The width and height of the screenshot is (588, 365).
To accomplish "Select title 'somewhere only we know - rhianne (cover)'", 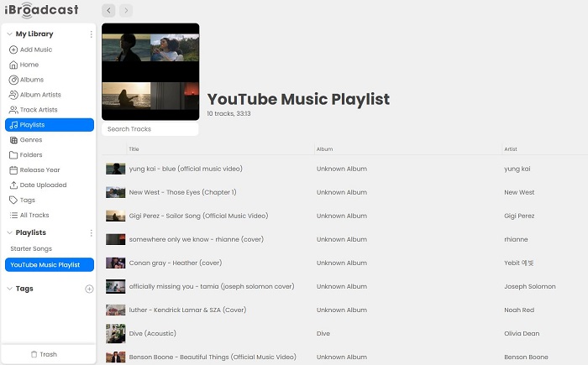I will [x=197, y=239].
